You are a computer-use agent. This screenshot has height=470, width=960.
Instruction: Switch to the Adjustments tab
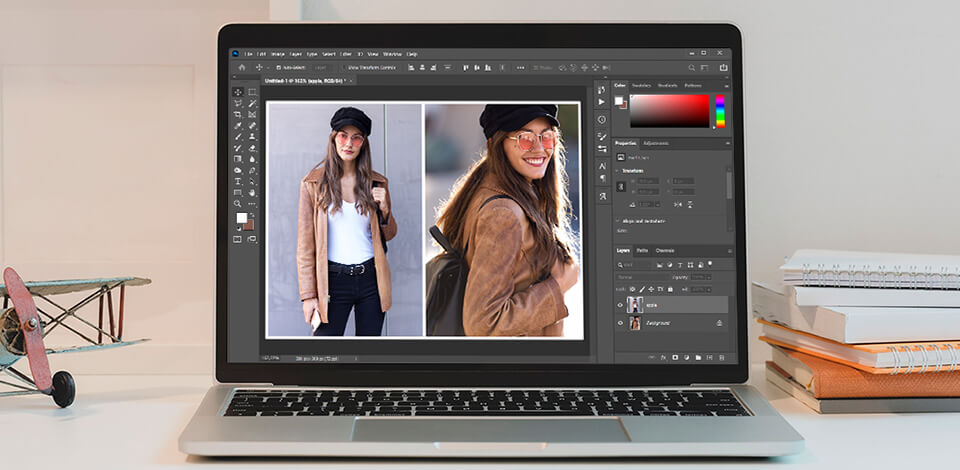[656, 144]
